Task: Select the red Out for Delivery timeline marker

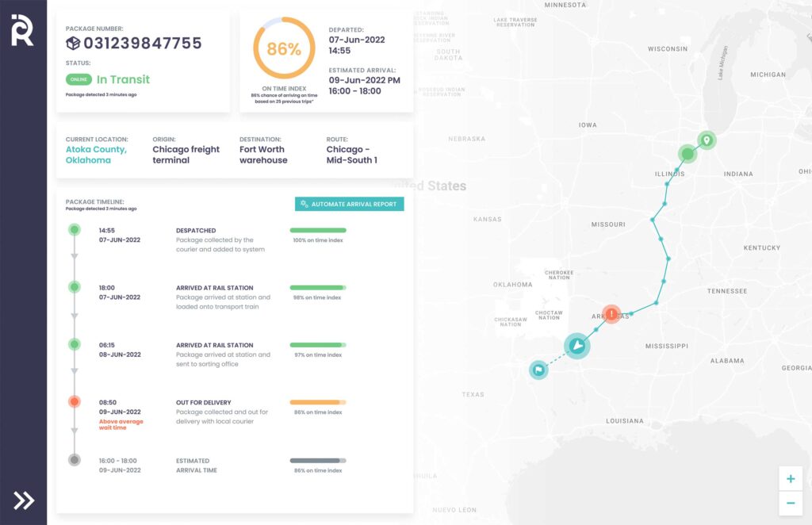Action: click(x=75, y=402)
